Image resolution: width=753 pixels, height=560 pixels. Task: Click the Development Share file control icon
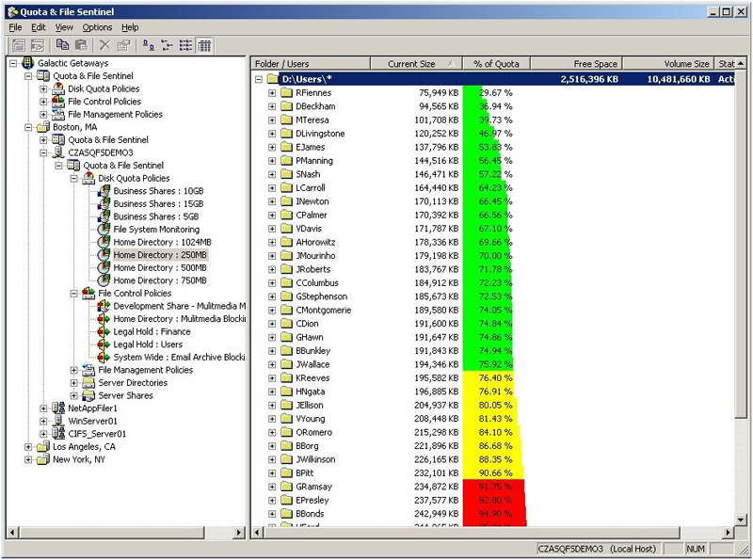tap(104, 306)
